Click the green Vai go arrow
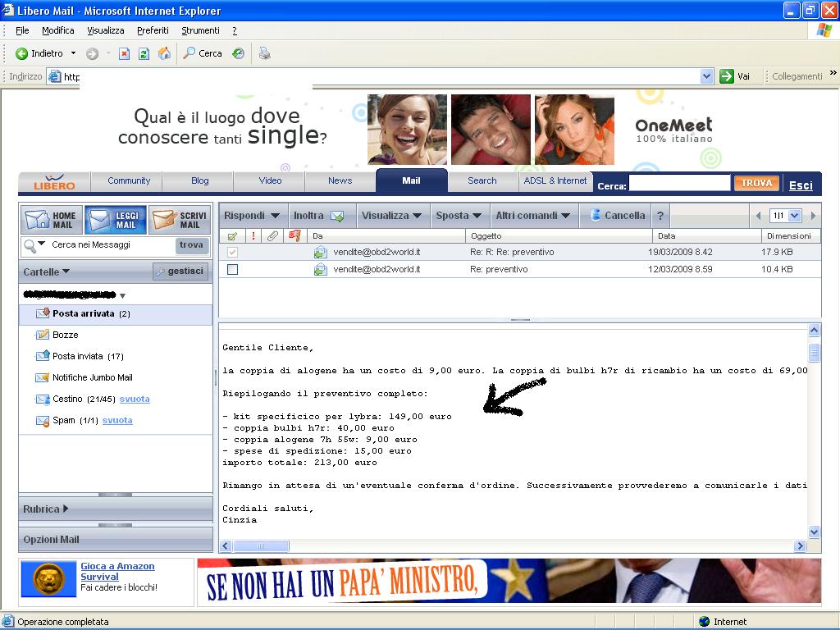The image size is (840, 630). (x=727, y=76)
